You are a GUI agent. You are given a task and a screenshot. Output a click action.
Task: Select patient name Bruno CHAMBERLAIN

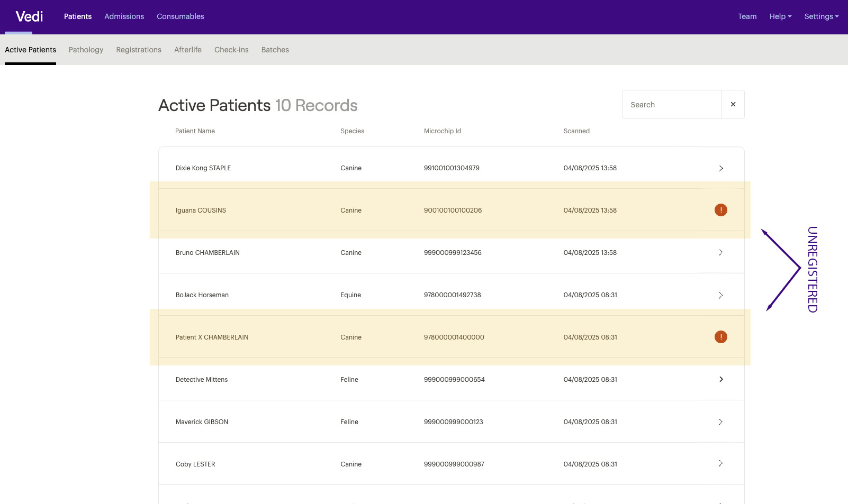[x=208, y=253]
